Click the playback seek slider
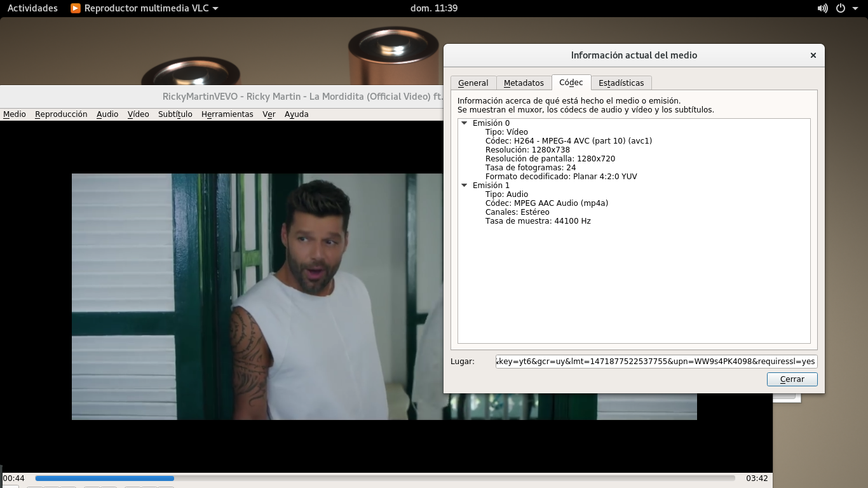The height and width of the screenshot is (488, 868). click(385, 478)
